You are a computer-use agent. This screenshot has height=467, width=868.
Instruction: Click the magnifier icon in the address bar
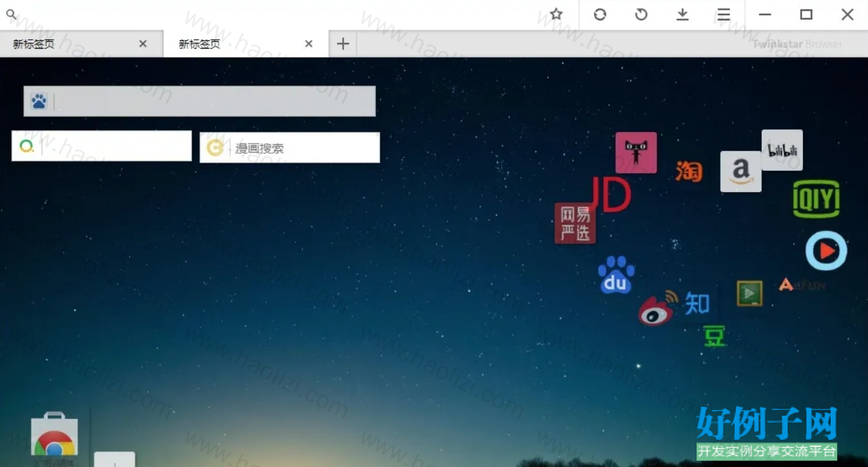point(11,14)
